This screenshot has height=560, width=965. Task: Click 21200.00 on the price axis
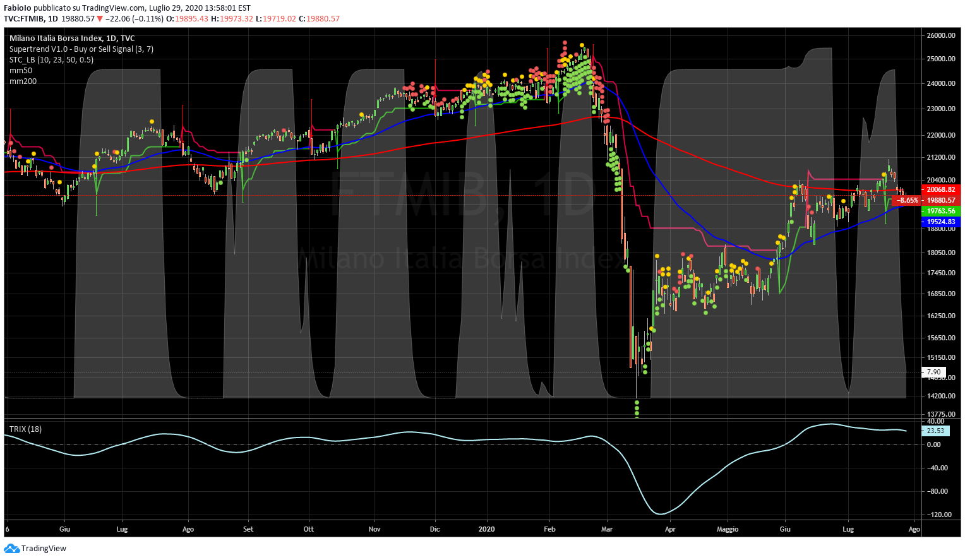(x=941, y=157)
